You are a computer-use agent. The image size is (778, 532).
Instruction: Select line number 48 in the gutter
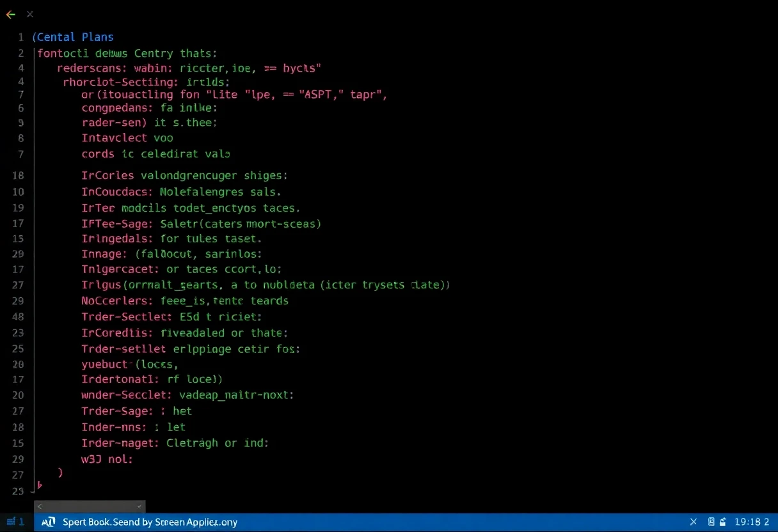[x=18, y=317]
